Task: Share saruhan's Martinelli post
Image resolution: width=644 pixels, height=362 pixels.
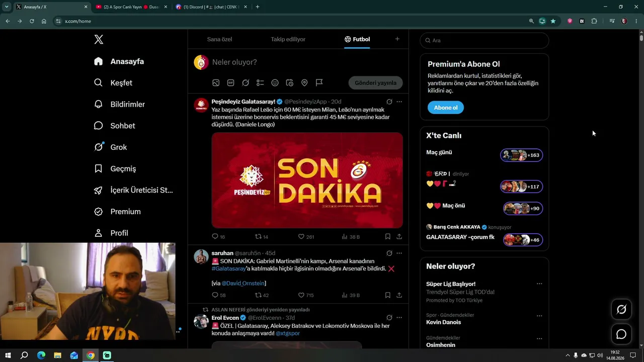Action: pyautogui.click(x=399, y=295)
